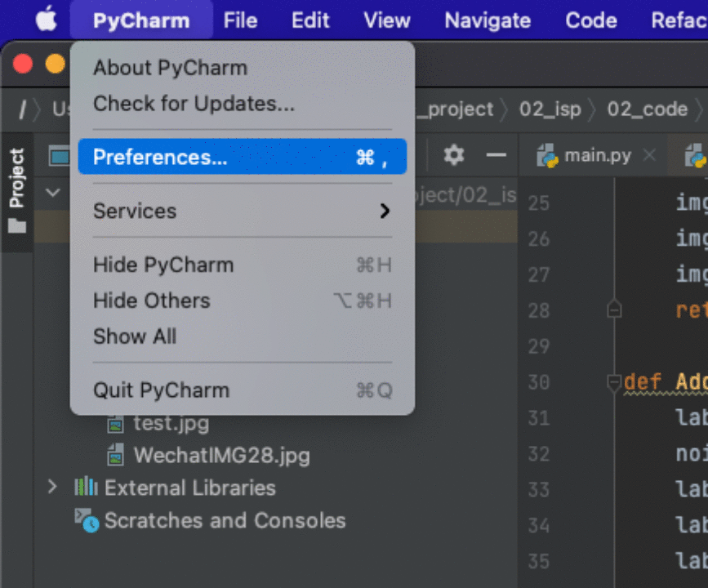708x588 pixels.
Task: Click line number 31 in the gutter
Action: (x=539, y=418)
